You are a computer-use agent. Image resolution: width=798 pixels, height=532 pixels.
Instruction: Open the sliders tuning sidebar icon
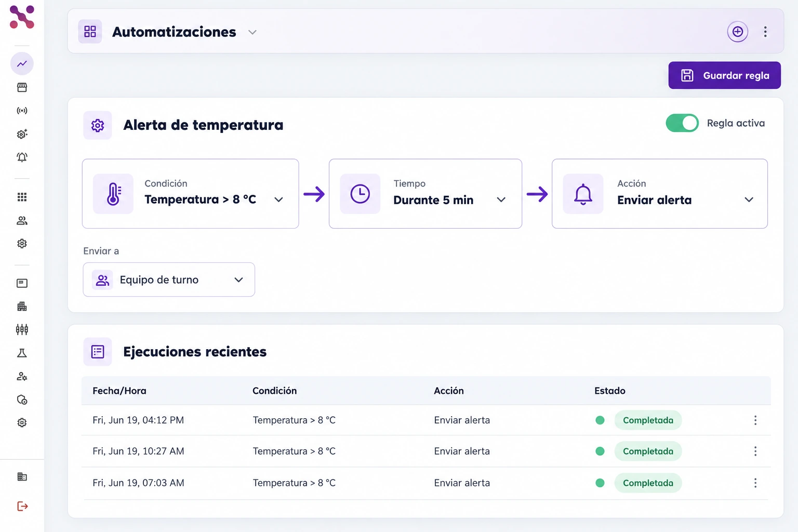pyautogui.click(x=22, y=329)
